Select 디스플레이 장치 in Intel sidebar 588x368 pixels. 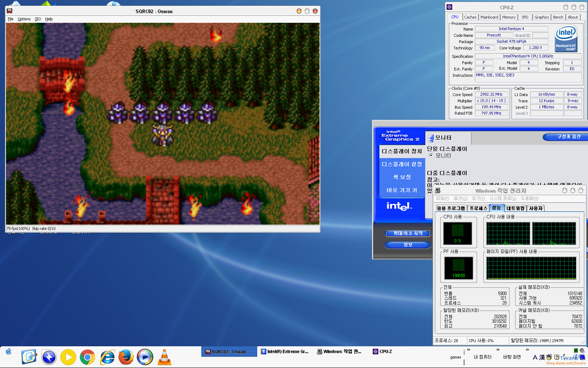[x=402, y=151]
